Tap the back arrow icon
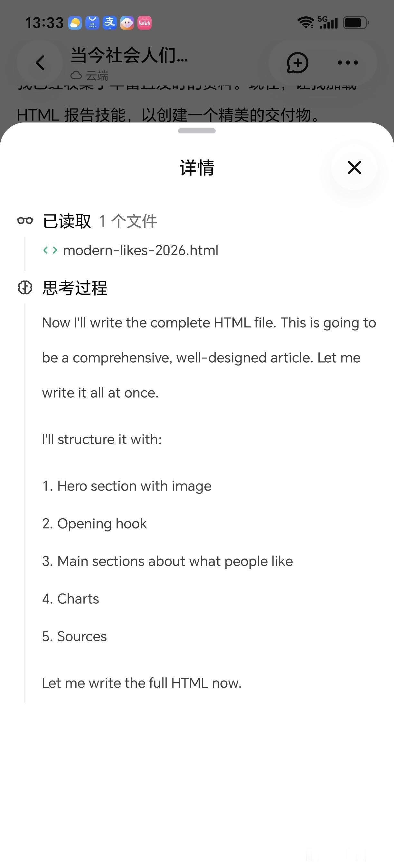The image size is (394, 868). [40, 63]
